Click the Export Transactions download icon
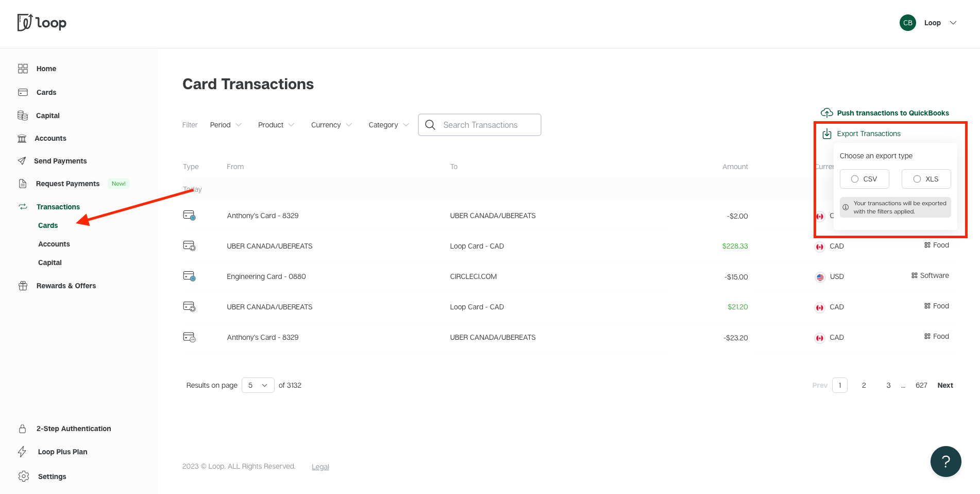 [x=827, y=133]
